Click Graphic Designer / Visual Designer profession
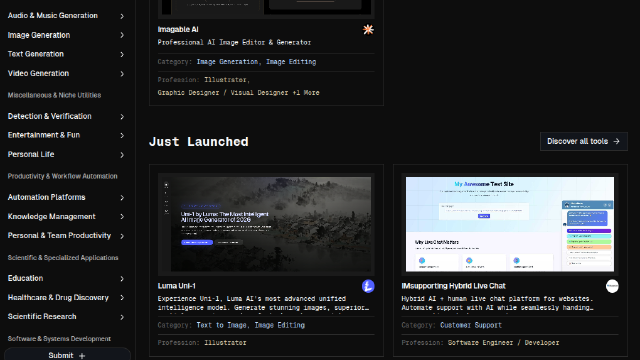 [223, 93]
